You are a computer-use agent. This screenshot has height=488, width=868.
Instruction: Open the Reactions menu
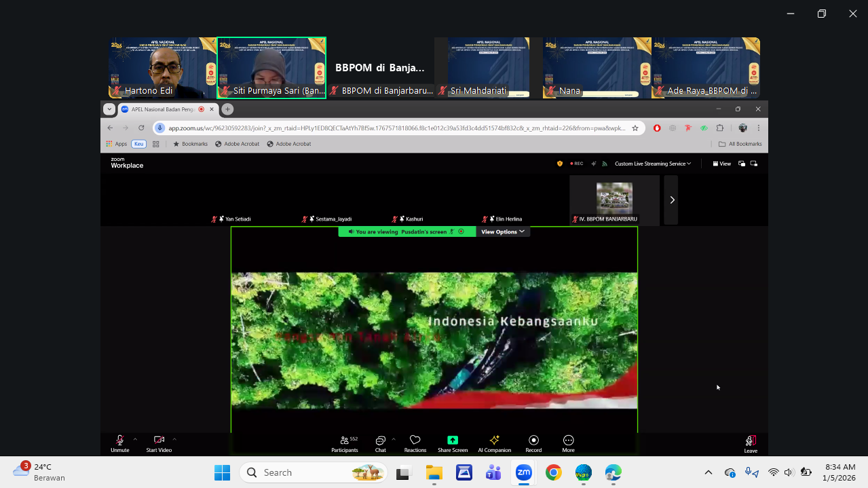[x=415, y=443]
